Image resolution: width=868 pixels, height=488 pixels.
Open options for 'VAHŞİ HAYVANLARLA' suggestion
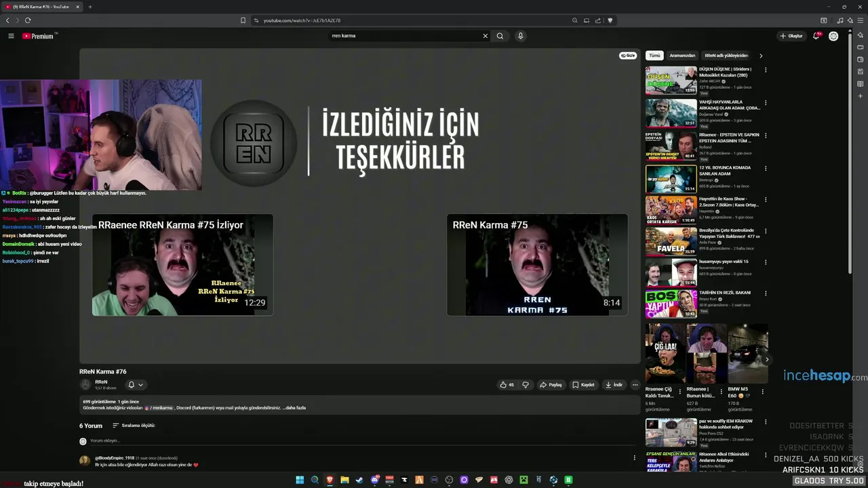click(x=766, y=102)
